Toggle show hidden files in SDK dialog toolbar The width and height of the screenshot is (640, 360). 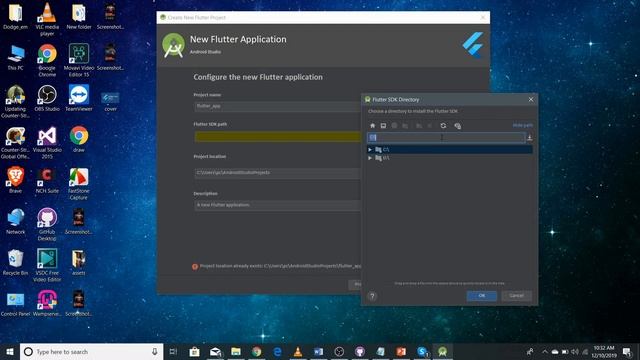tap(458, 126)
